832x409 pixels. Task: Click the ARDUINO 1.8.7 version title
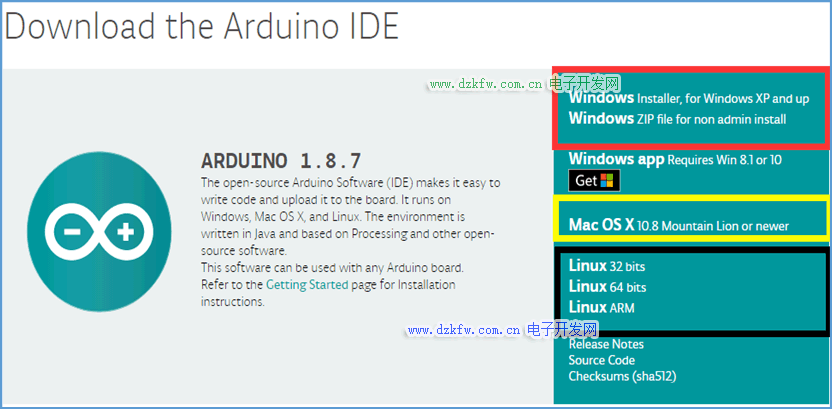[x=281, y=161]
